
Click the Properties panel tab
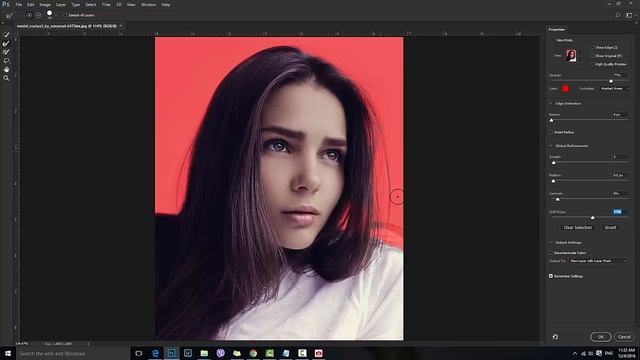tap(557, 29)
